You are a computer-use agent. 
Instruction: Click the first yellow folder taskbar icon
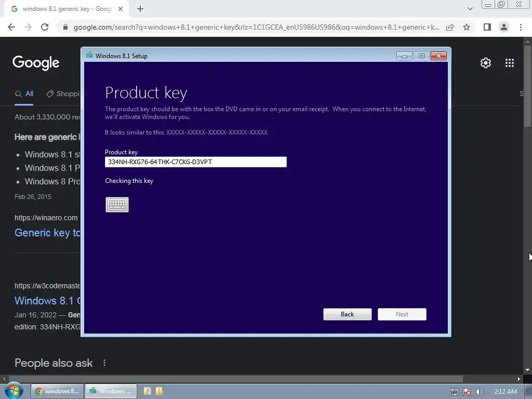(147, 391)
